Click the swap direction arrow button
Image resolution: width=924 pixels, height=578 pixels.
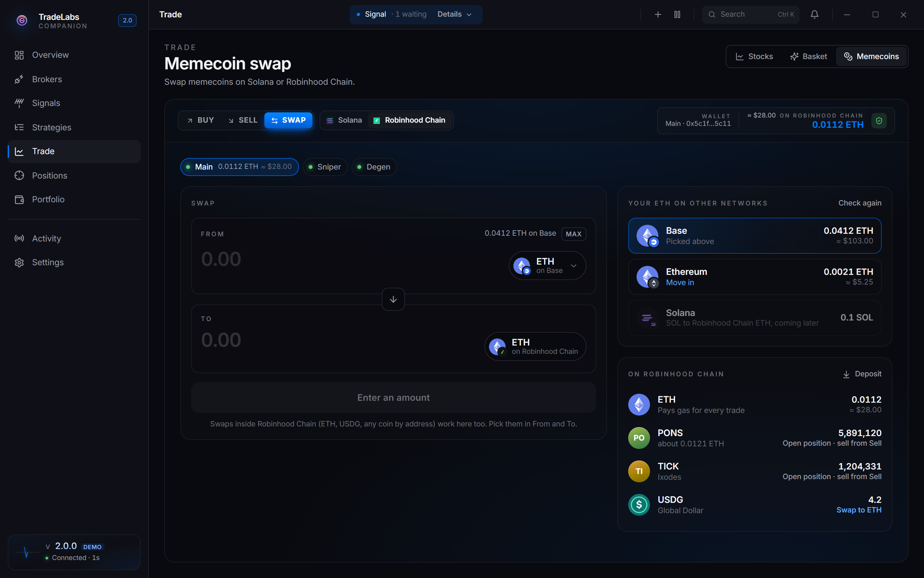click(x=393, y=299)
